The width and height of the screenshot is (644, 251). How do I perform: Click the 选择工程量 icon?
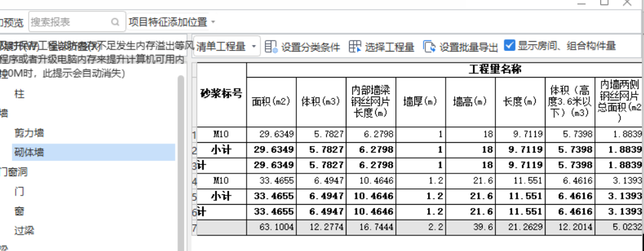(x=355, y=46)
